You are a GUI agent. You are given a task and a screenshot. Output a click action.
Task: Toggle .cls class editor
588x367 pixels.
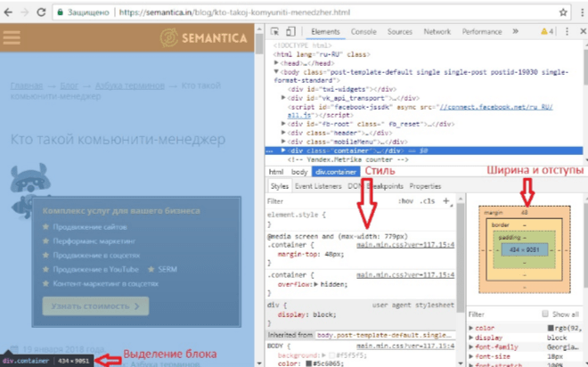pyautogui.click(x=427, y=201)
